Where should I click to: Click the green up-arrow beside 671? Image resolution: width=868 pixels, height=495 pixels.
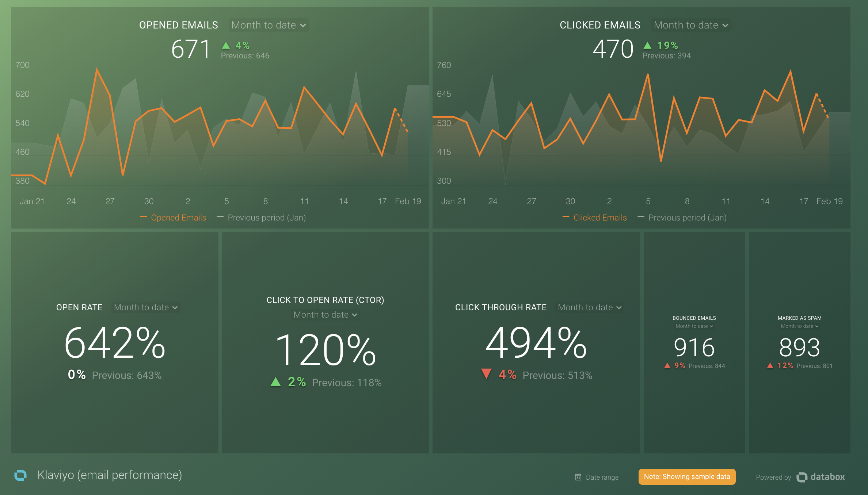point(226,46)
